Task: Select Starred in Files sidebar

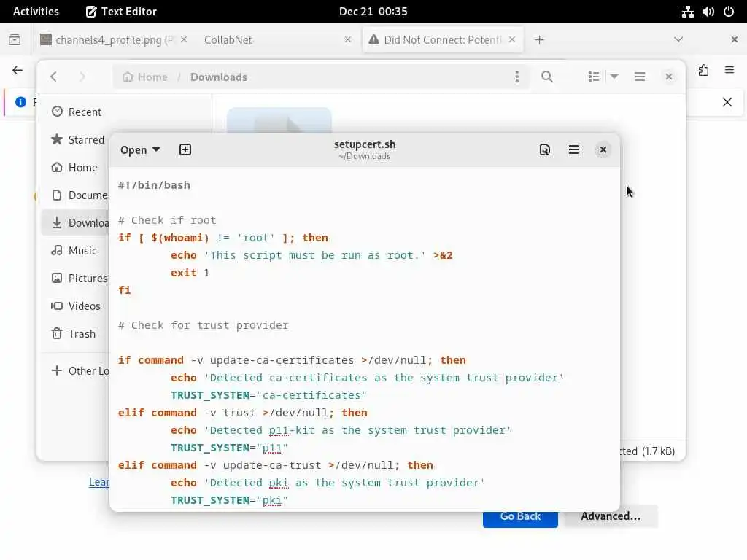Action: click(76, 139)
